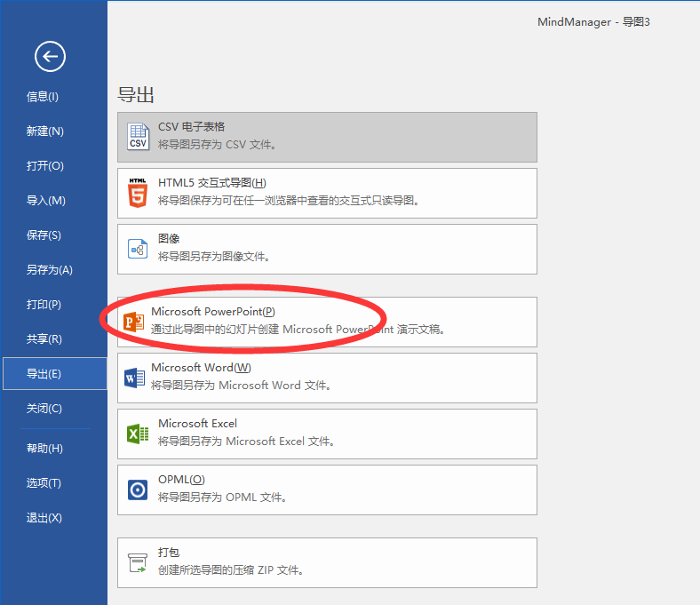The height and width of the screenshot is (605, 700).
Task: Click the HTML5 shield icon
Action: 138,193
